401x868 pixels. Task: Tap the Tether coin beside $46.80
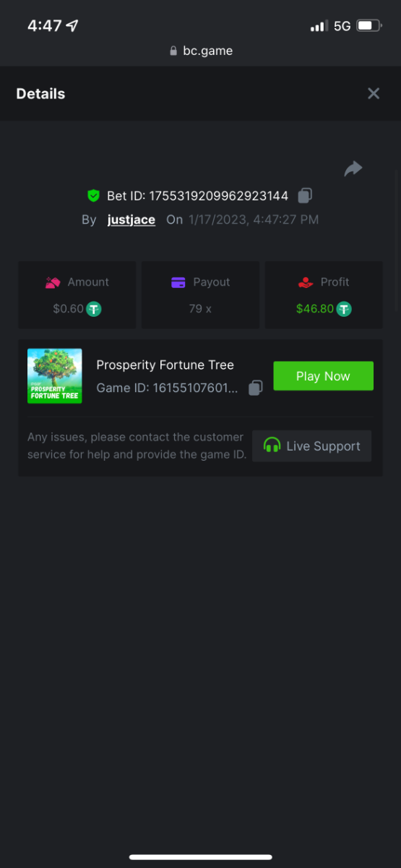tap(344, 309)
